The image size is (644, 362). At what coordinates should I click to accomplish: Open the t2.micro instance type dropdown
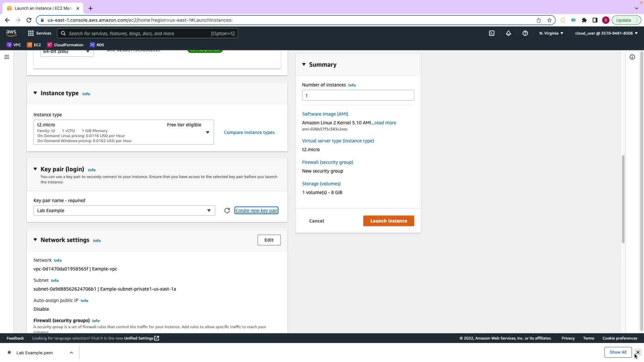pyautogui.click(x=123, y=132)
